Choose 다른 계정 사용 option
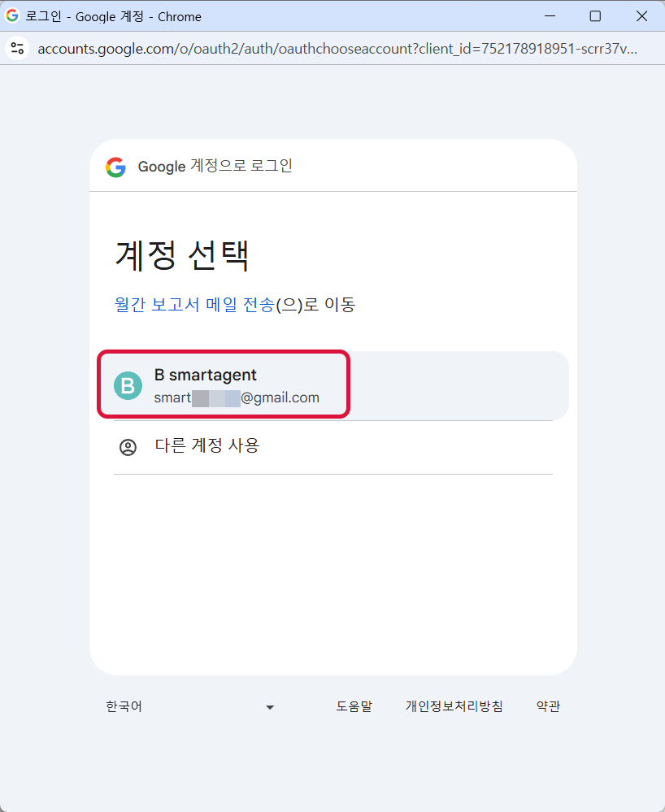Viewport: 665px width, 812px height. point(206,445)
